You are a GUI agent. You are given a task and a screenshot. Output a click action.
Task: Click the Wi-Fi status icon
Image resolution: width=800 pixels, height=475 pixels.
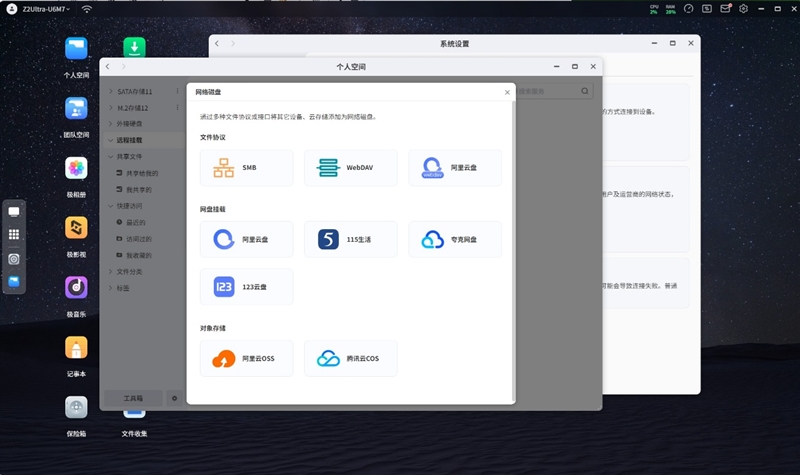tap(87, 9)
